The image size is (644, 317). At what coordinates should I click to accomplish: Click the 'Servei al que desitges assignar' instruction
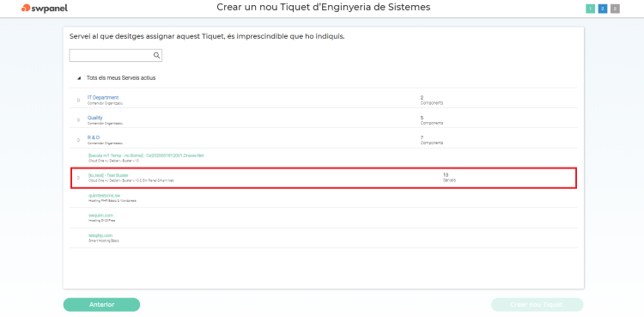click(207, 36)
